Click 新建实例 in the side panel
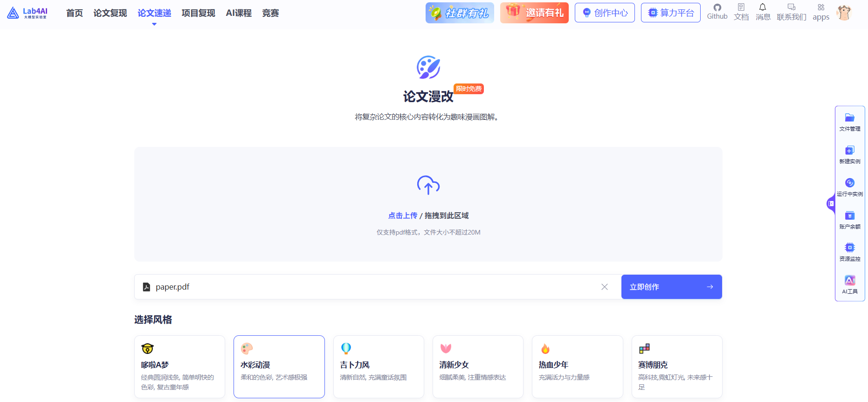The height and width of the screenshot is (402, 868). click(x=850, y=155)
